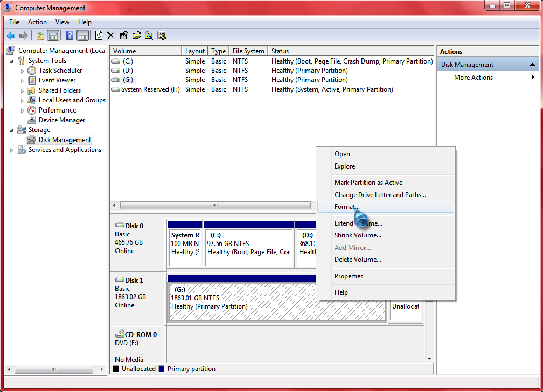The height and width of the screenshot is (392, 543).
Task: Click the Services and Applications icon
Action: 22,150
